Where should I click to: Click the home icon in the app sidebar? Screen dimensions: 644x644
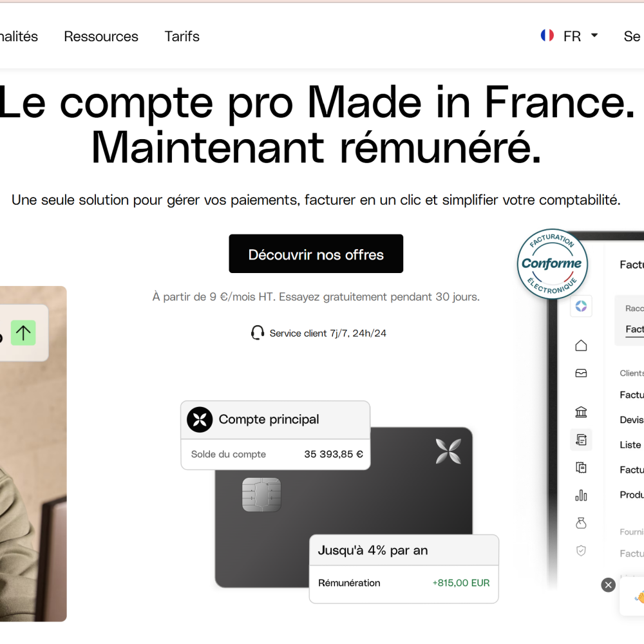coord(581,345)
